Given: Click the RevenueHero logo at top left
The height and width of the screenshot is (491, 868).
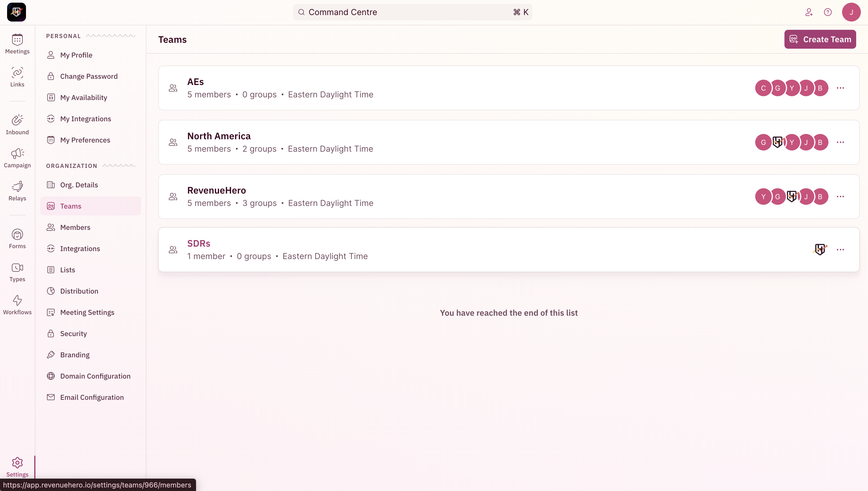Looking at the screenshot, I should (x=17, y=12).
